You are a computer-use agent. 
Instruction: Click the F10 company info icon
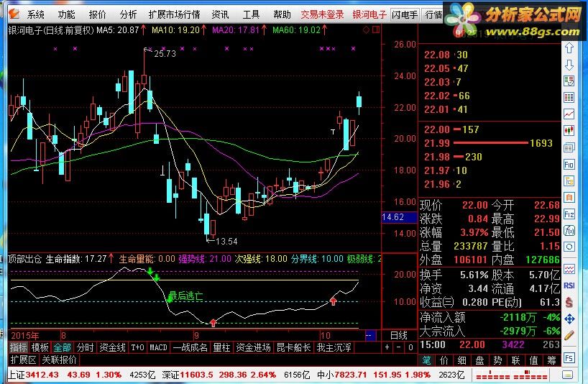pyautogui.click(x=569, y=164)
